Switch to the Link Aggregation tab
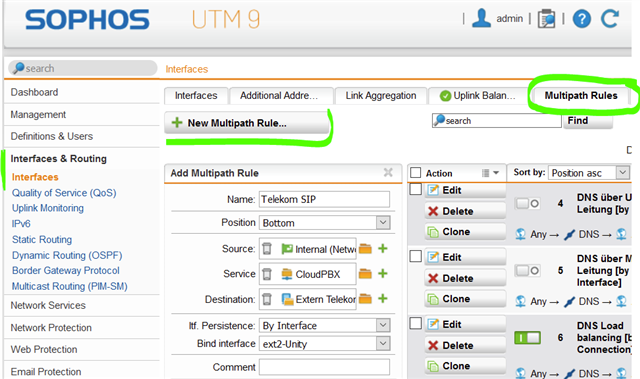Screen dimensions: 640x379 click(x=381, y=95)
